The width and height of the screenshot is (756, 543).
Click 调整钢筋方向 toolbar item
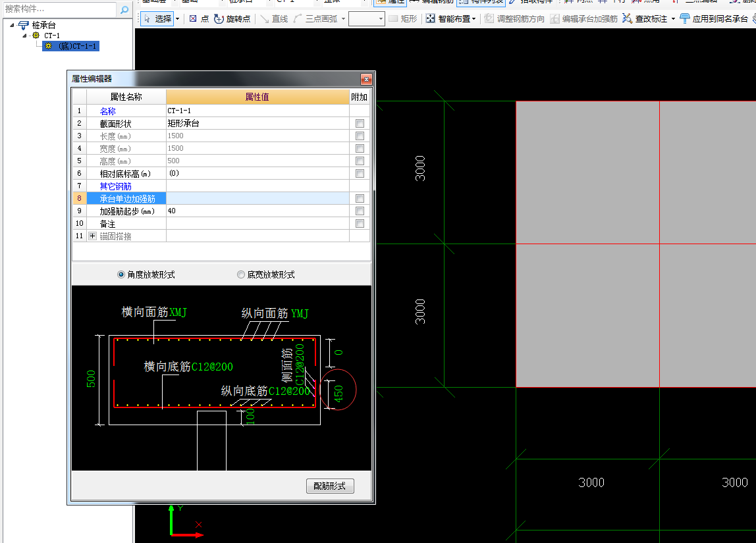(515, 19)
